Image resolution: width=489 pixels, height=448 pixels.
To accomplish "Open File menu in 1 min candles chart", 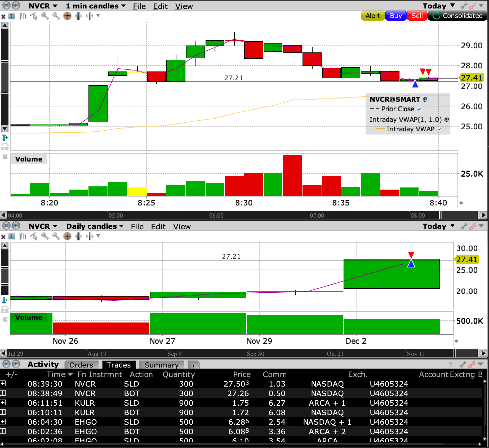I will point(139,6).
